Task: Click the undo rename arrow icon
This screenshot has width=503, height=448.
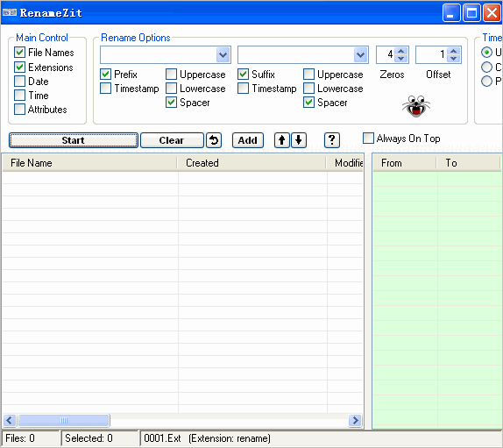Action: tap(214, 140)
